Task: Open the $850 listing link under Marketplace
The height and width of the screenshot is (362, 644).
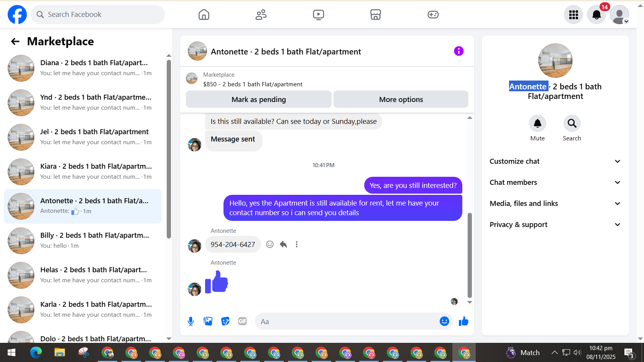Action: pos(253,84)
